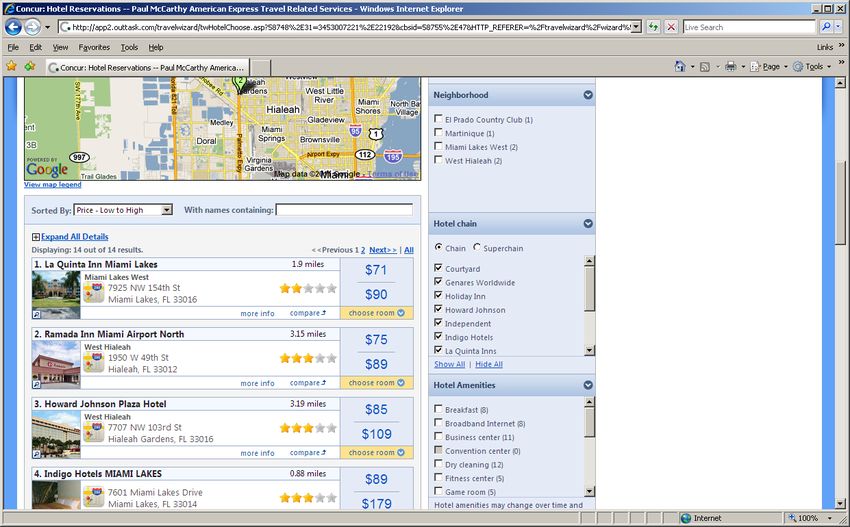Viewport: 850px width, 527px height.
Task: Click the Favorites star icon
Action: tap(12, 66)
